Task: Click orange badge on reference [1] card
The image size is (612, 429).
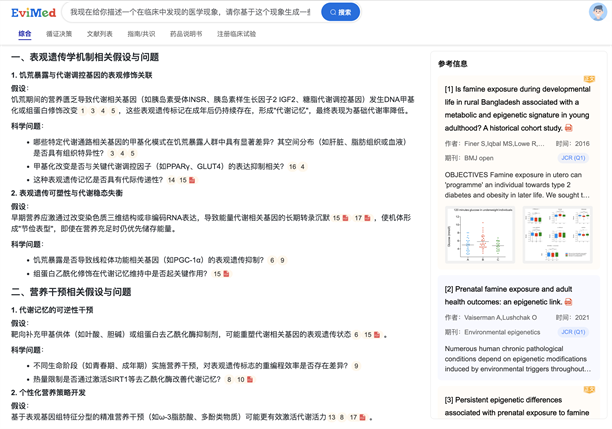Action: click(588, 78)
